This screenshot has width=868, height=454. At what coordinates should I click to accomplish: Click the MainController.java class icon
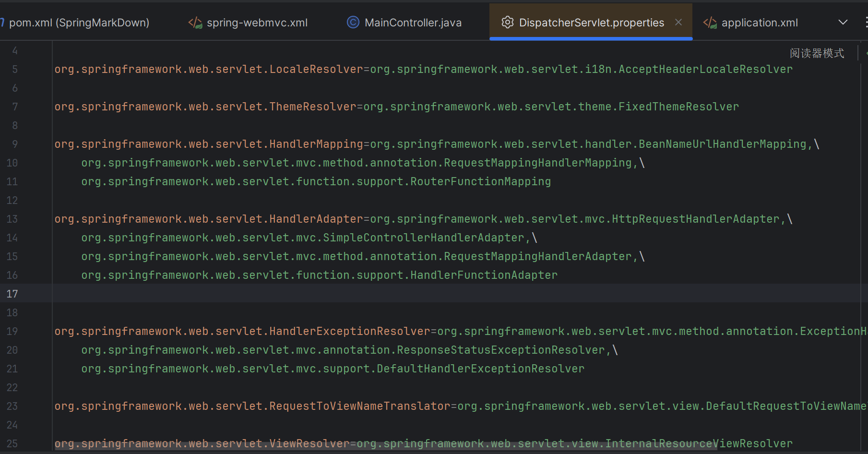click(x=353, y=23)
